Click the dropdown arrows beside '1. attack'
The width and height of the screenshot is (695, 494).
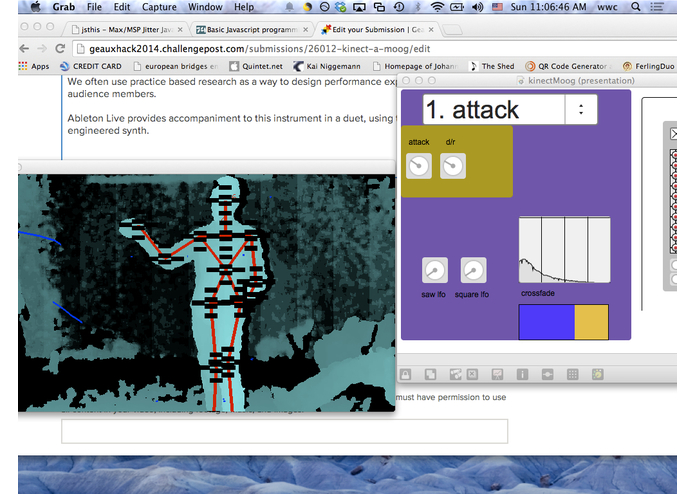[x=581, y=109]
